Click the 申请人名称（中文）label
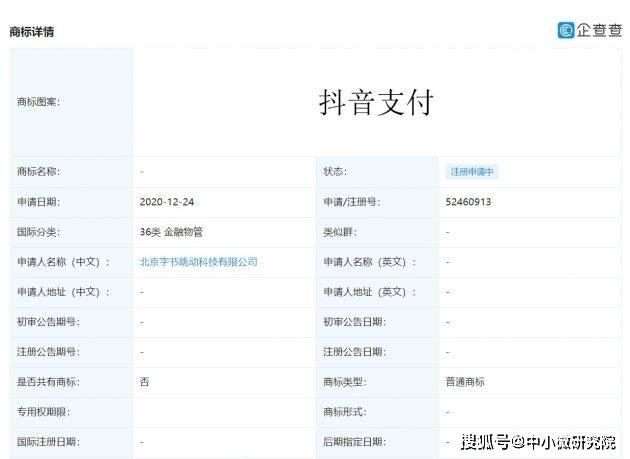Viewport: 630px width, 459px height. (x=63, y=262)
